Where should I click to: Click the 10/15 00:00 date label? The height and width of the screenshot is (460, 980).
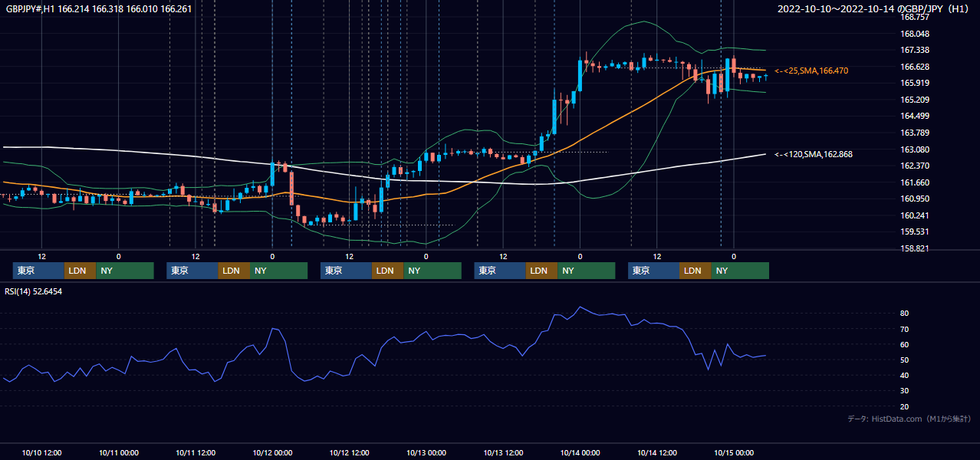[734, 452]
